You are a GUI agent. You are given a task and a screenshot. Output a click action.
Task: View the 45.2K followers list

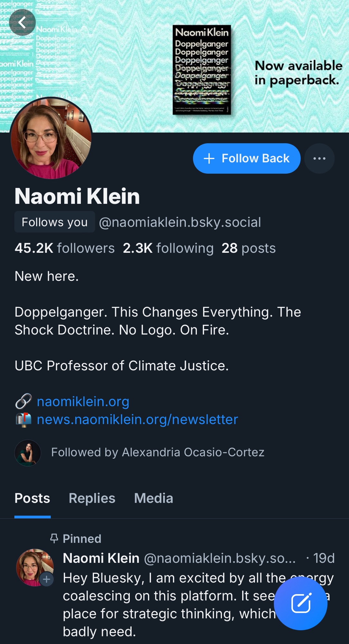click(64, 248)
